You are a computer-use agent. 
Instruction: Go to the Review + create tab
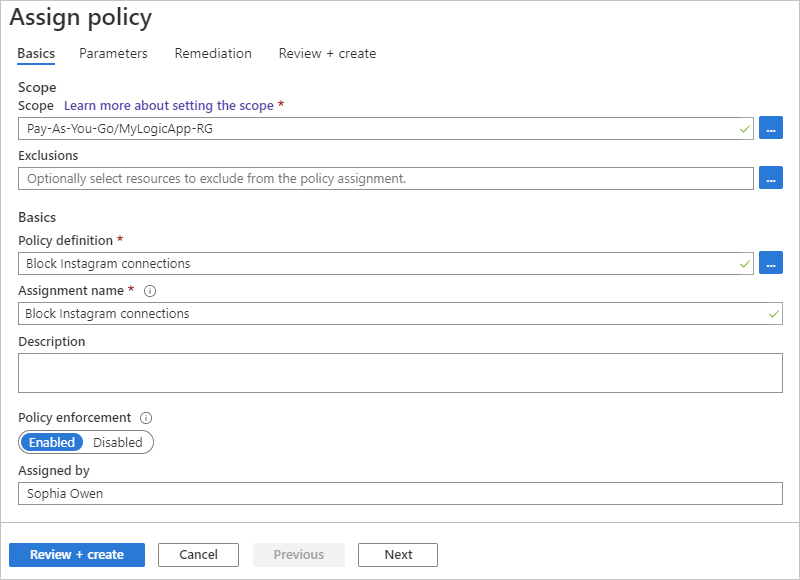327,54
